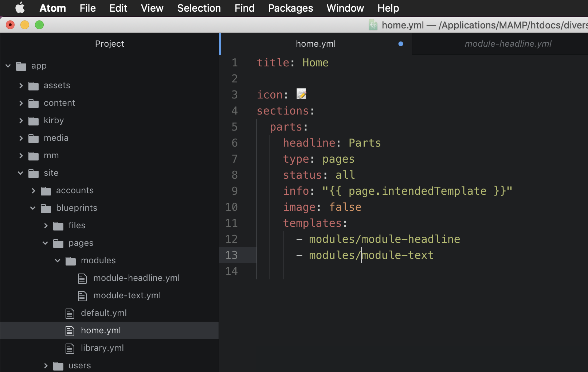
Task: Expand the users folder chevron
Action: pos(46,365)
